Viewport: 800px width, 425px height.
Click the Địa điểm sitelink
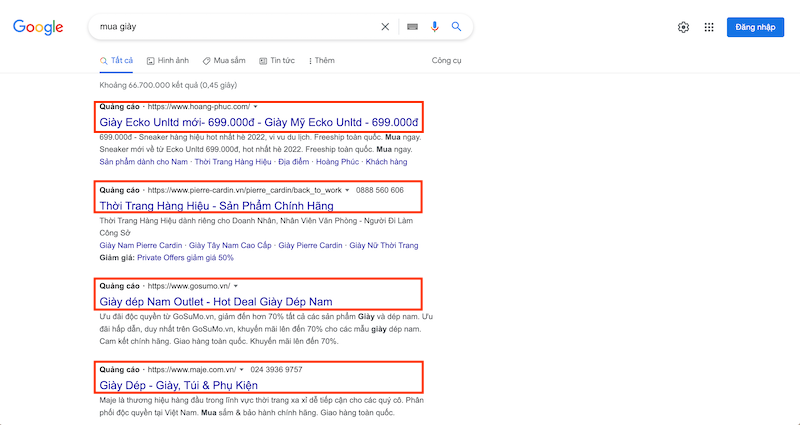294,162
